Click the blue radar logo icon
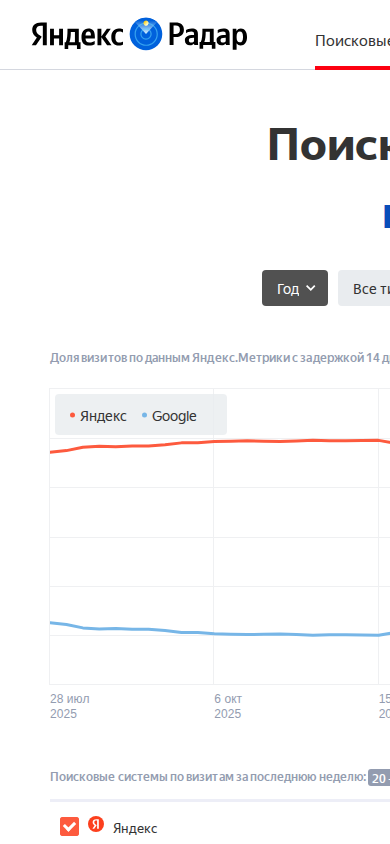390x844 pixels. pos(146,33)
